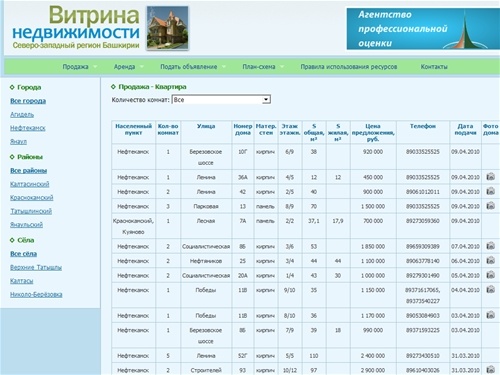Click the house photo in site header
The height and width of the screenshot is (375, 500).
click(168, 28)
